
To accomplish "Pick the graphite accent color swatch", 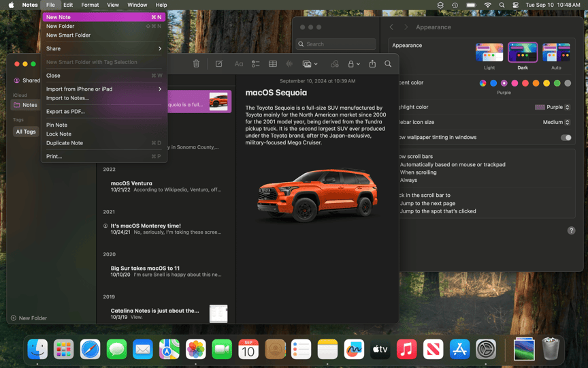I will click(x=568, y=83).
